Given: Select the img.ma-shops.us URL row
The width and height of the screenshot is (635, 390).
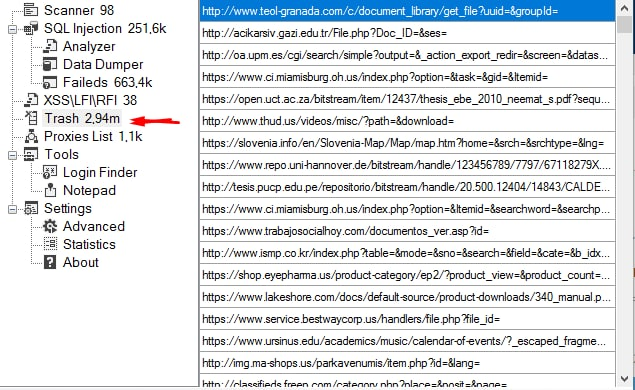Looking at the screenshot, I should click(x=407, y=363).
